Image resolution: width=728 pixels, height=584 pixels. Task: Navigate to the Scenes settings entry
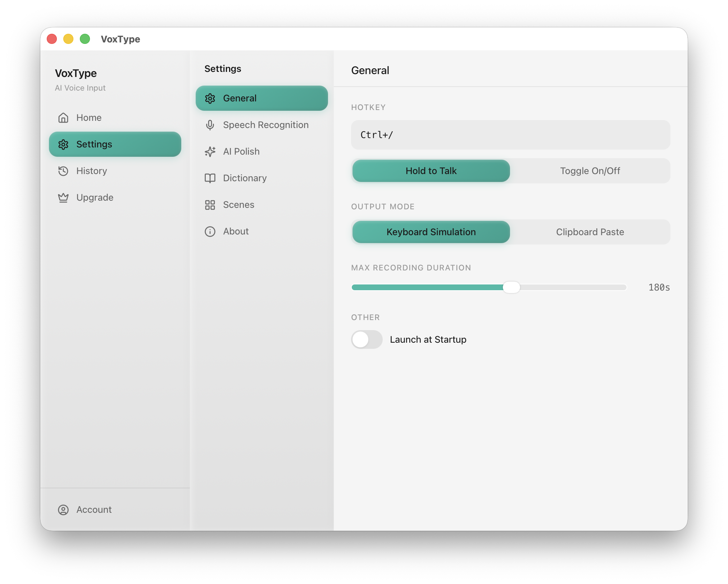click(239, 205)
